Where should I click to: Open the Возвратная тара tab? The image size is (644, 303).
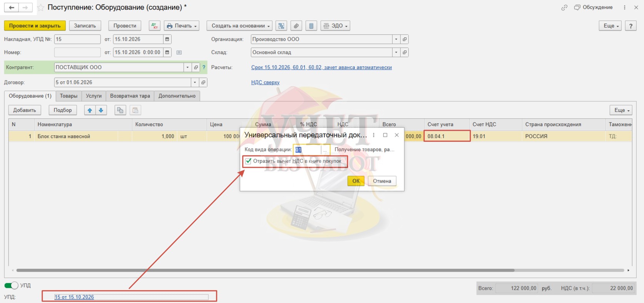tap(130, 96)
